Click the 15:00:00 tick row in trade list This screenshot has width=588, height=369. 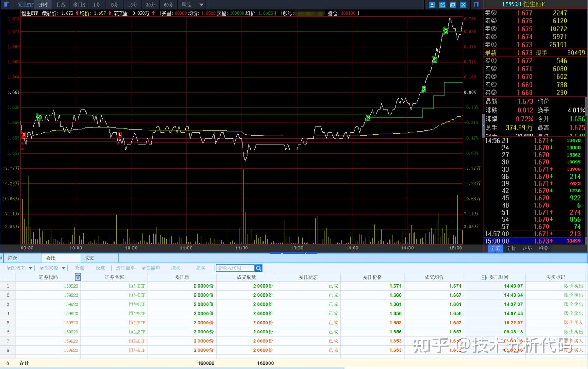535,241
